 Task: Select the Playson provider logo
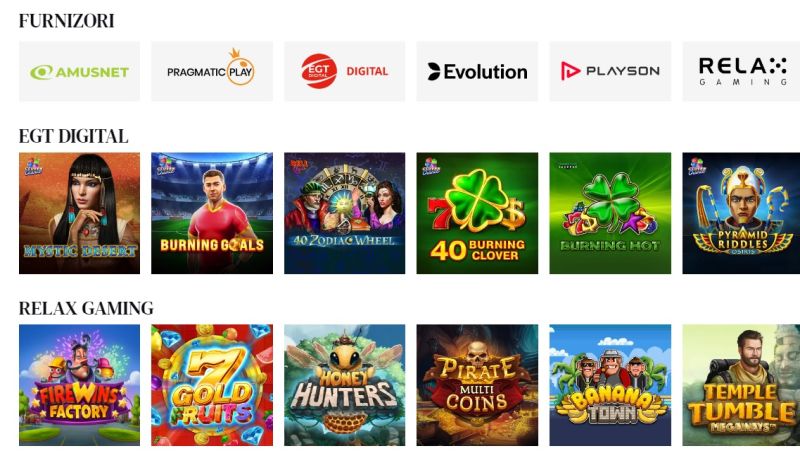pyautogui.click(x=610, y=71)
